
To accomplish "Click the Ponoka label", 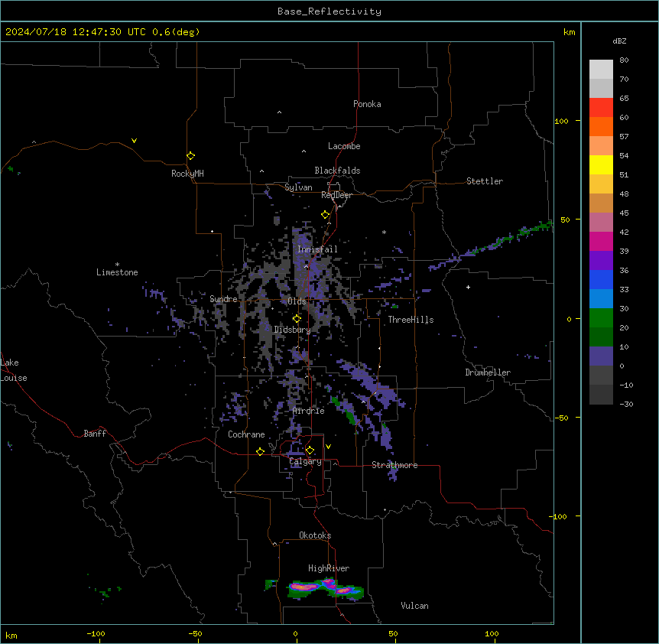I will (x=367, y=104).
